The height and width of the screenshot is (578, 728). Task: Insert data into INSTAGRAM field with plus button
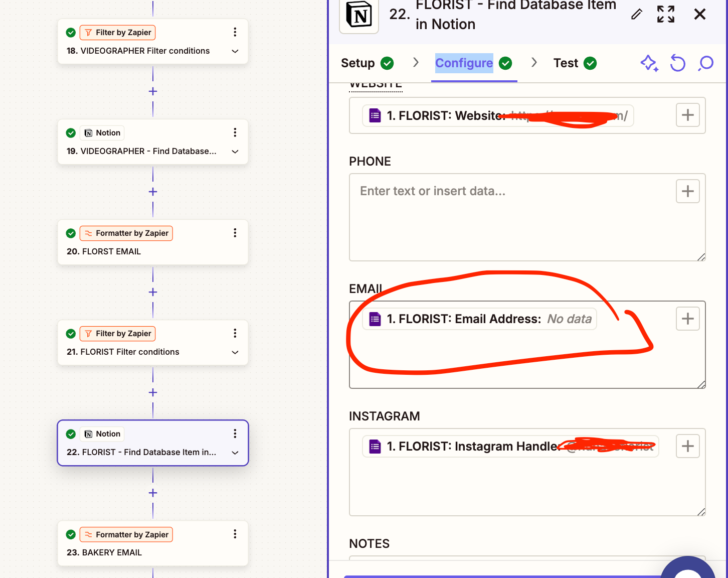(x=687, y=446)
